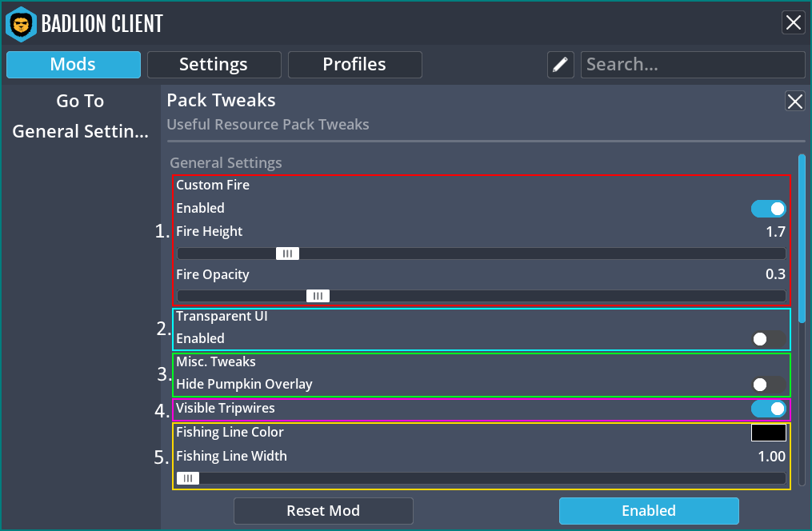
Task: Close the Pack Tweaks panel
Action: (x=794, y=101)
